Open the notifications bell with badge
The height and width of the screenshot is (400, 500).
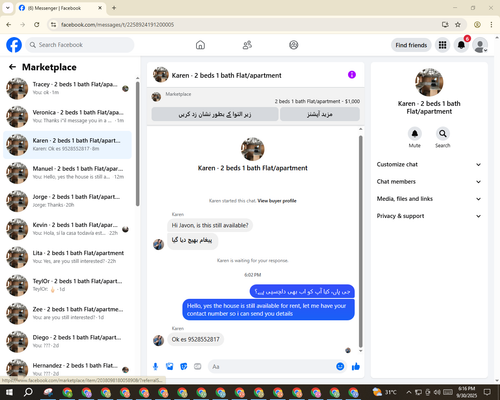461,45
